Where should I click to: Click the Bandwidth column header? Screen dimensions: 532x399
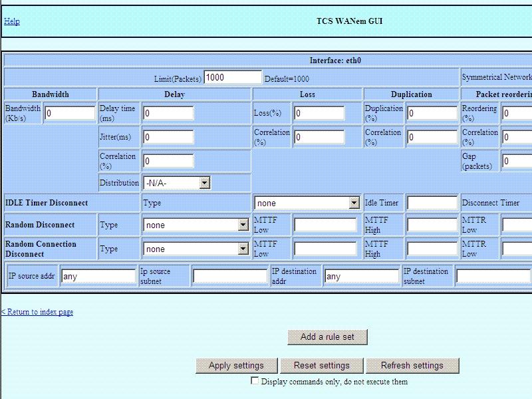point(51,94)
